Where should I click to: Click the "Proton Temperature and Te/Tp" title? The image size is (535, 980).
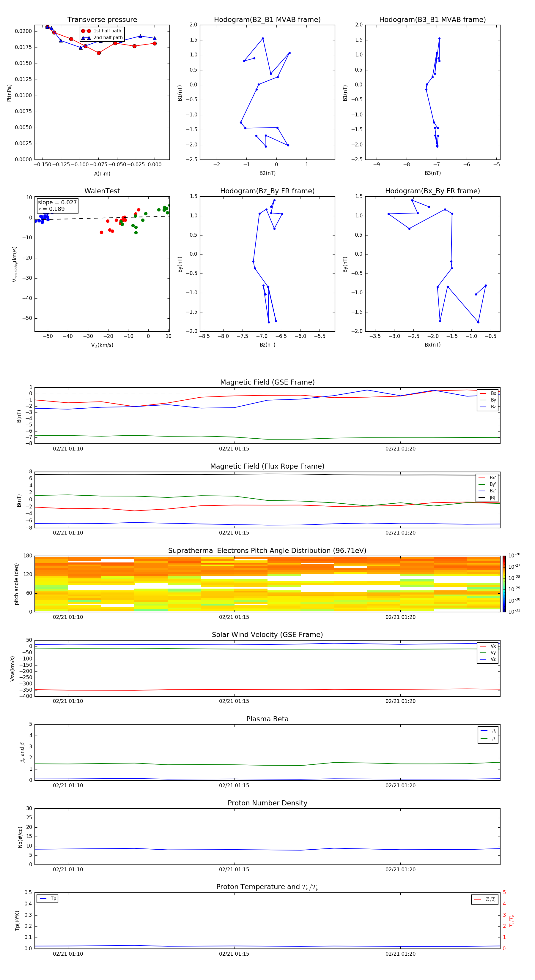point(267,887)
